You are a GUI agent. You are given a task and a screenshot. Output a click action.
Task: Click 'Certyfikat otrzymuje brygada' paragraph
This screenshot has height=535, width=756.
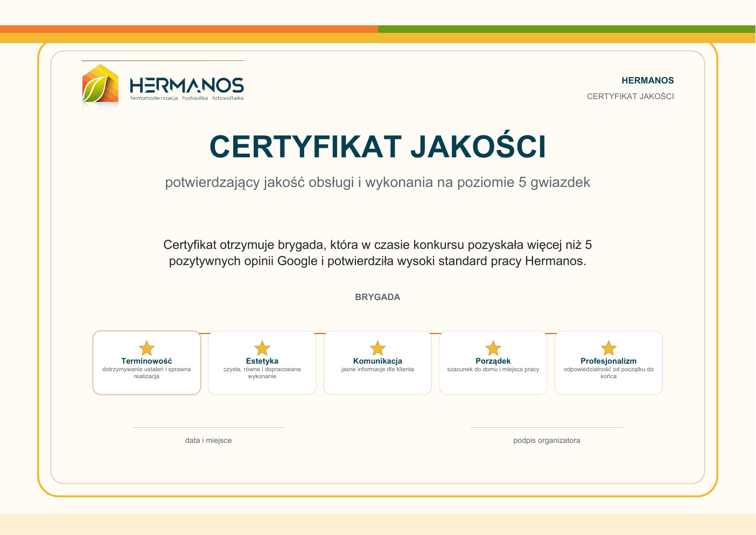(x=377, y=253)
